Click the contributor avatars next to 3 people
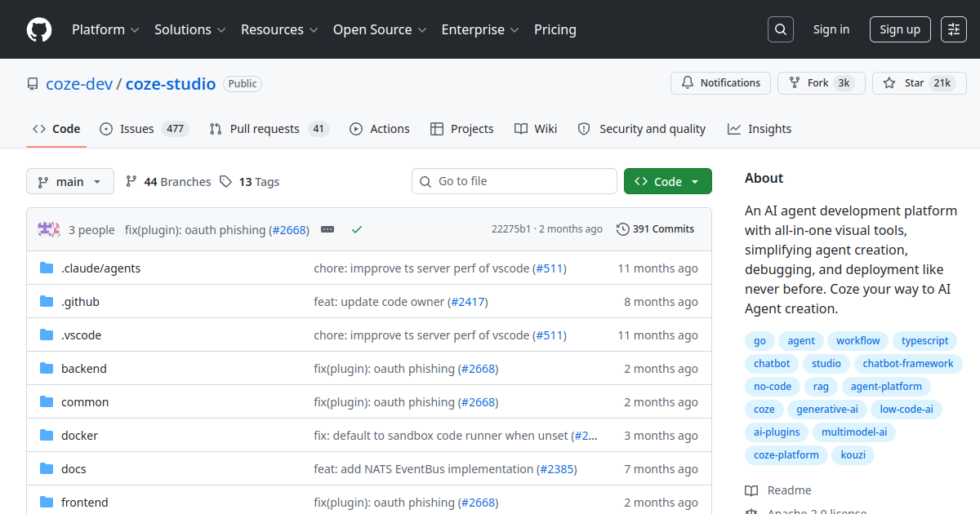This screenshot has height=514, width=980. [49, 229]
